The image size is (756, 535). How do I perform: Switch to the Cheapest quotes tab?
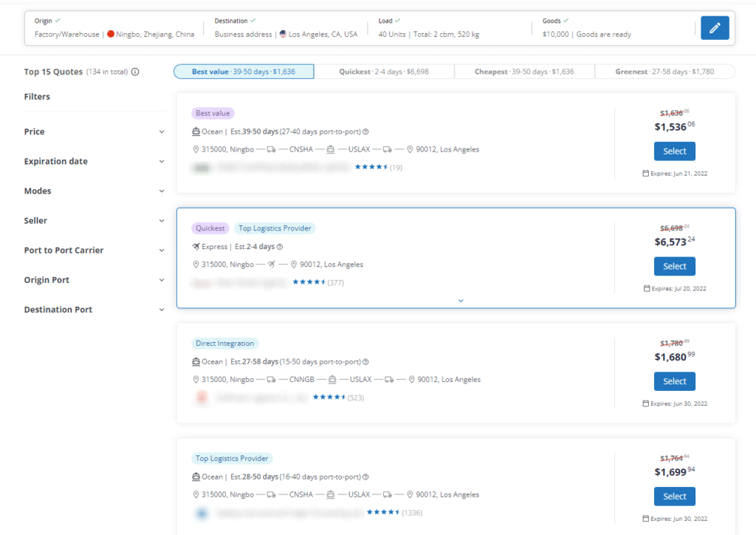(523, 72)
